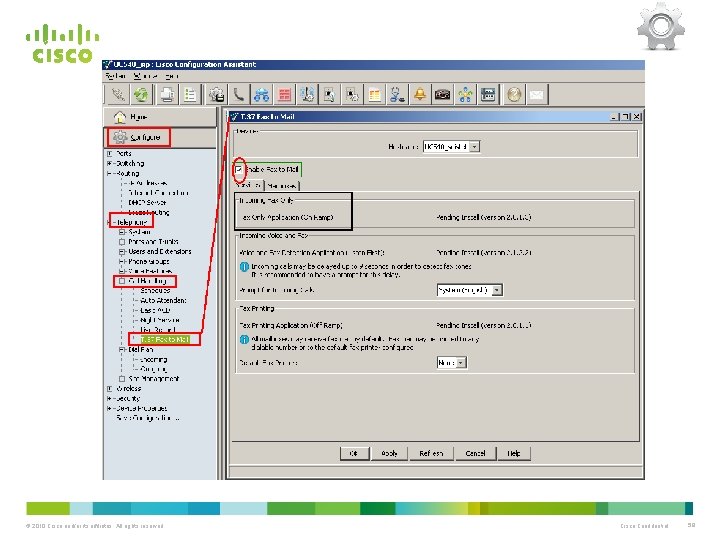The height and width of the screenshot is (540, 720).
Task: Click the gear icon beside Configure
Action: pos(120,137)
